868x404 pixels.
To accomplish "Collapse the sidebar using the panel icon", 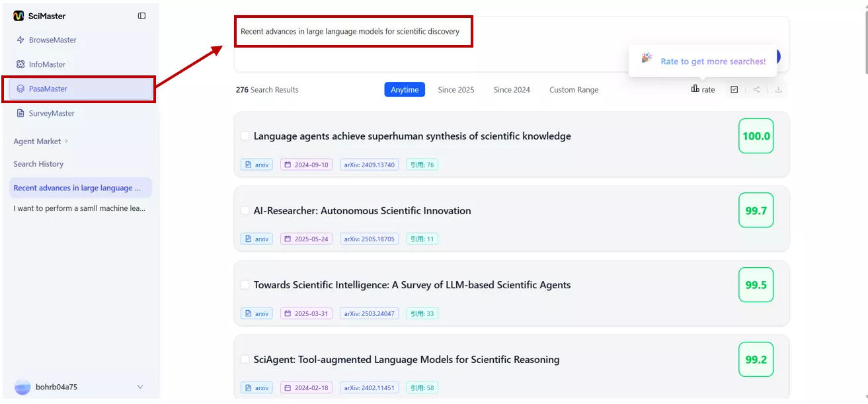I will (141, 15).
